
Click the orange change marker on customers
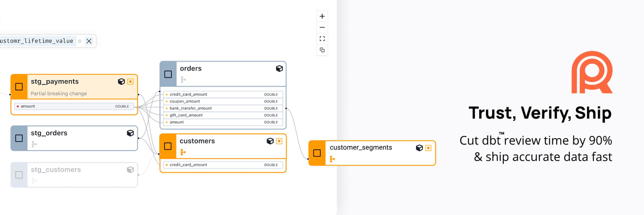click(x=279, y=141)
